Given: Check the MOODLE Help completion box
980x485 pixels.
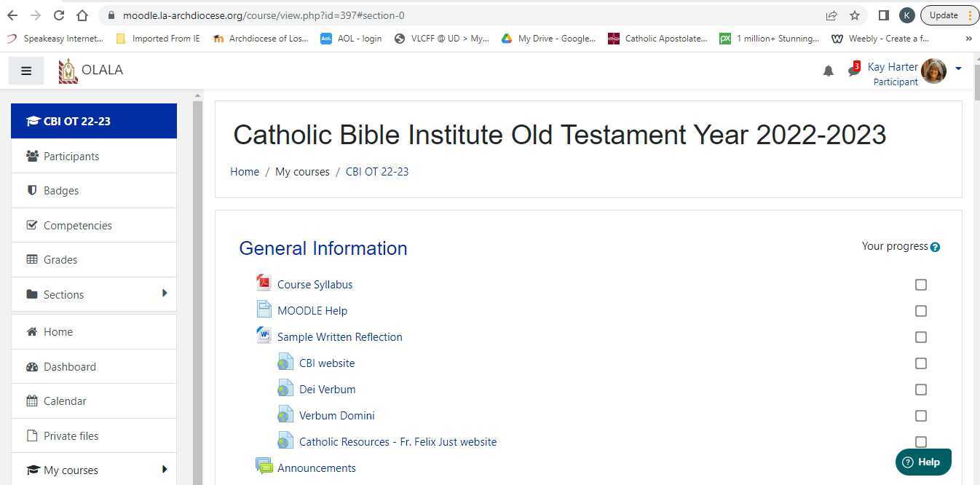Looking at the screenshot, I should pos(921,311).
